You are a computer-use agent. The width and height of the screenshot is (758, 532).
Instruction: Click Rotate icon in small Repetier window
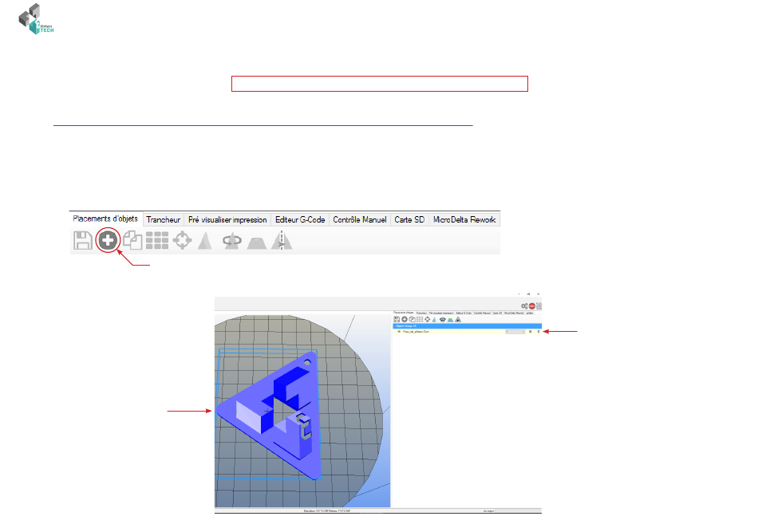442,319
